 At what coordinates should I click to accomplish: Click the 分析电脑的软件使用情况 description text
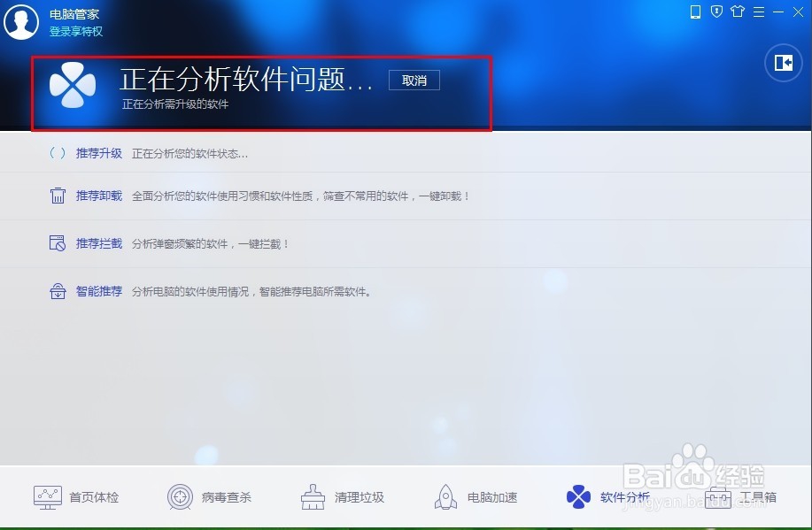point(251,292)
